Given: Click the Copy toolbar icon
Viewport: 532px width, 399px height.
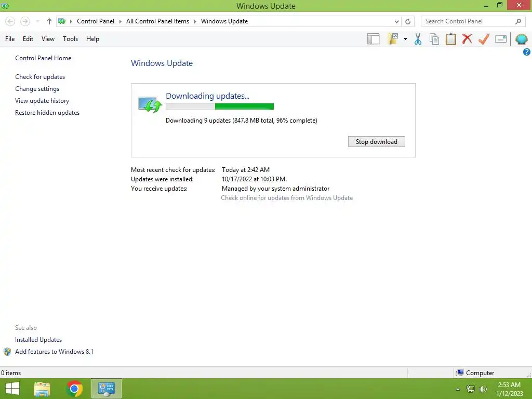Looking at the screenshot, I should tap(434, 39).
